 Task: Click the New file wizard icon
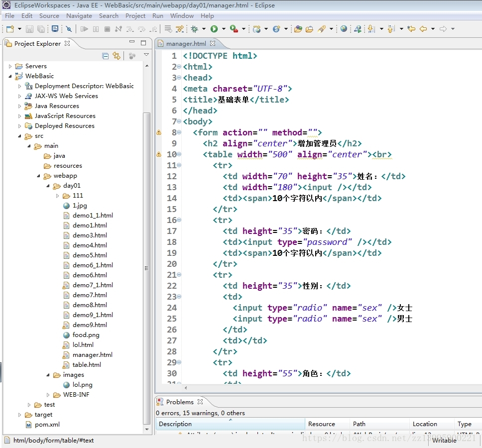coord(9,29)
